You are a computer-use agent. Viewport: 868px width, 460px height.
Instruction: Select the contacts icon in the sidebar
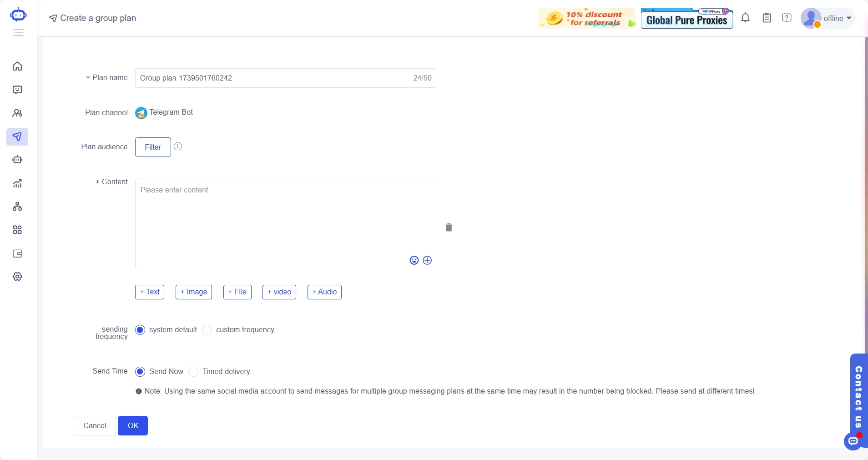(17, 113)
